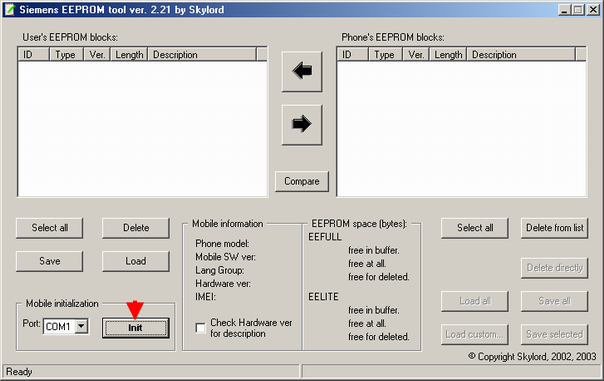Click the Hardware ver: label
Screen dimensions: 604x381
[223, 284]
